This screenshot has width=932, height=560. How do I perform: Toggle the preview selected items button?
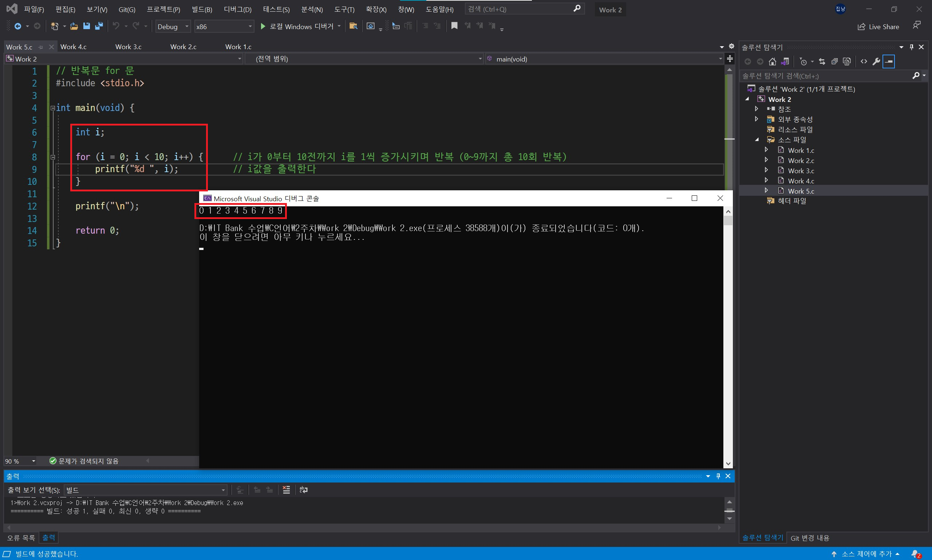pos(889,61)
